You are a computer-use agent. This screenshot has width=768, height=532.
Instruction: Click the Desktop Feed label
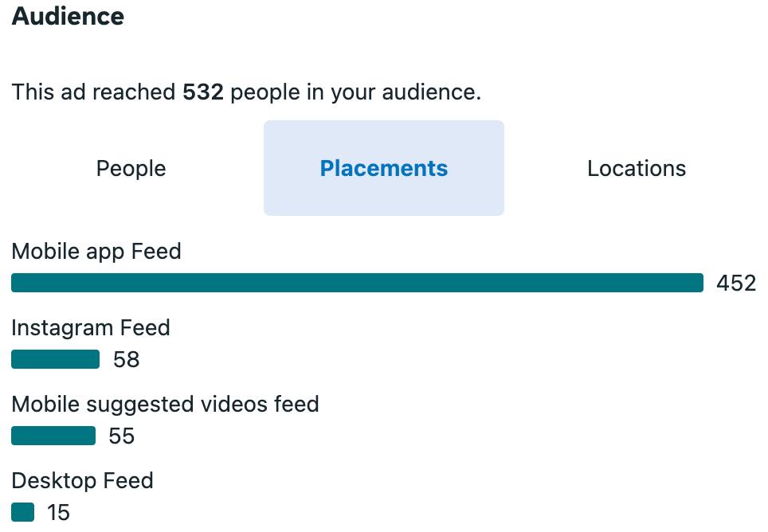82,481
